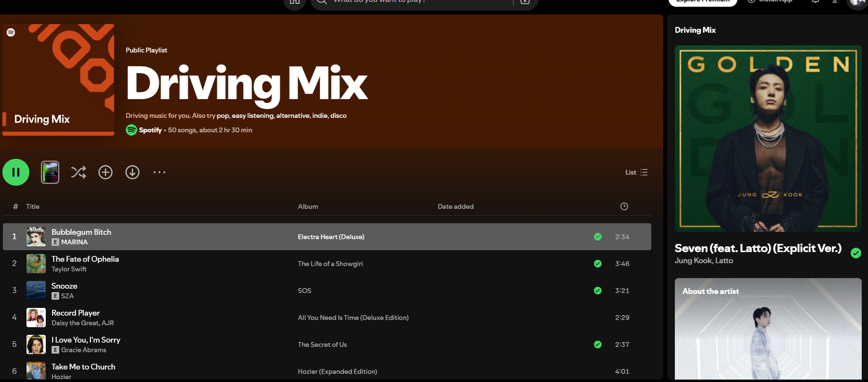
Task: Open Taylor Swift artist page link
Action: 69,269
